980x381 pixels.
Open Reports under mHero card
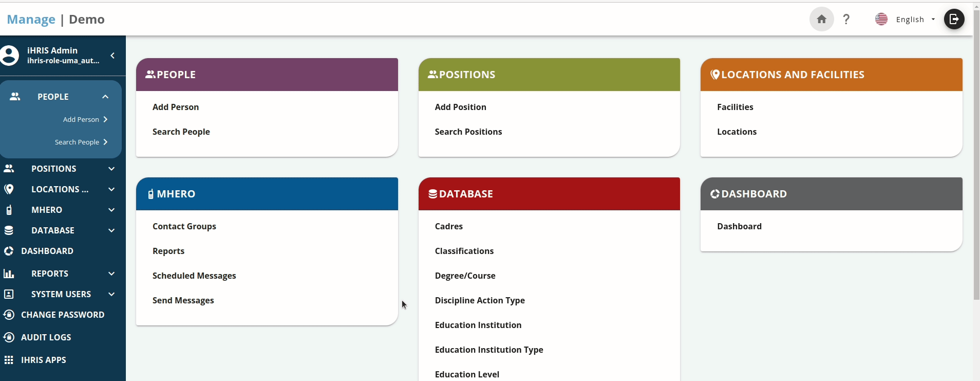(x=168, y=251)
